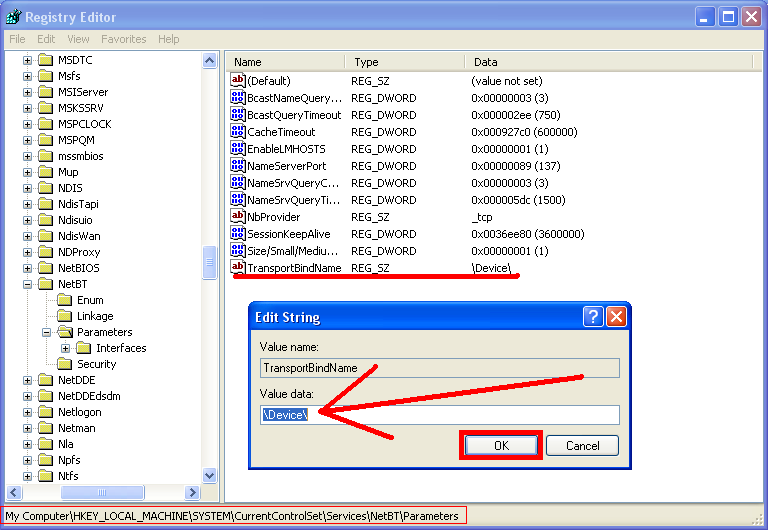Viewport: 768px width, 530px height.
Task: Sort by the Data column header
Action: 608,62
